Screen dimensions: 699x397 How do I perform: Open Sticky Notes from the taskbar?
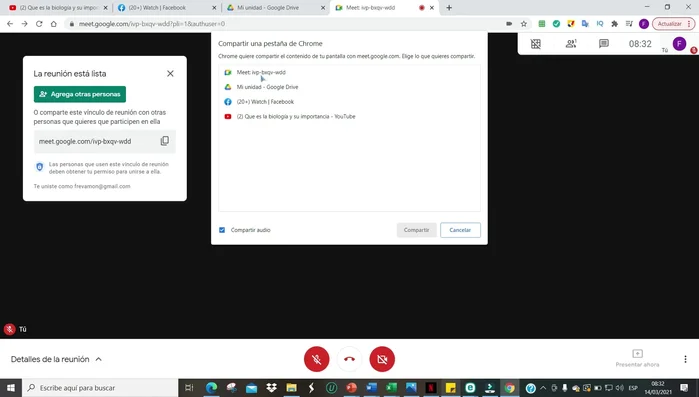(x=451, y=388)
